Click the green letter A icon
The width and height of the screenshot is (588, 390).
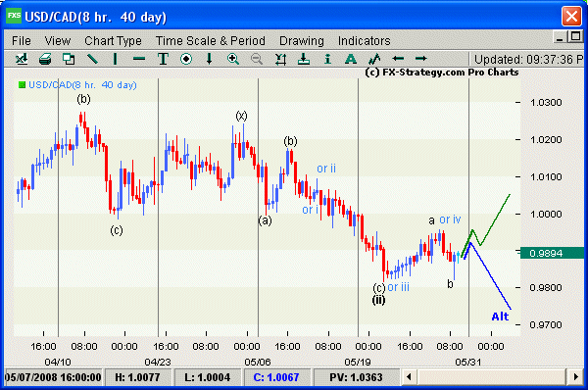pyautogui.click(x=351, y=59)
